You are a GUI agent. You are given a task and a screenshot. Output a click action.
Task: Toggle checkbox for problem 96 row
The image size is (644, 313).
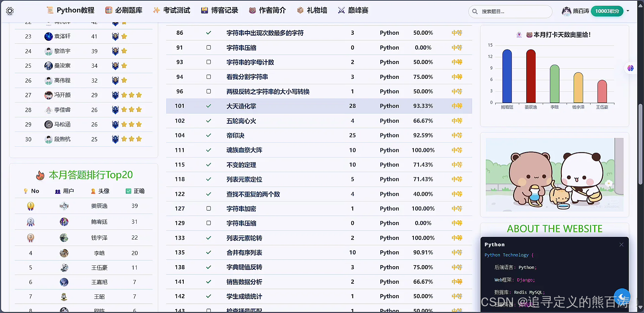click(x=209, y=91)
